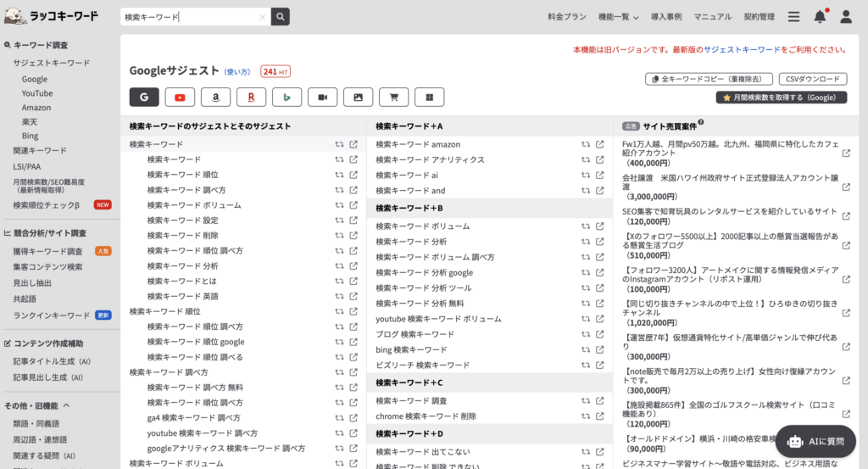This screenshot has height=469, width=868.
Task: Switch to the image suggest source icon
Action: [x=359, y=97]
